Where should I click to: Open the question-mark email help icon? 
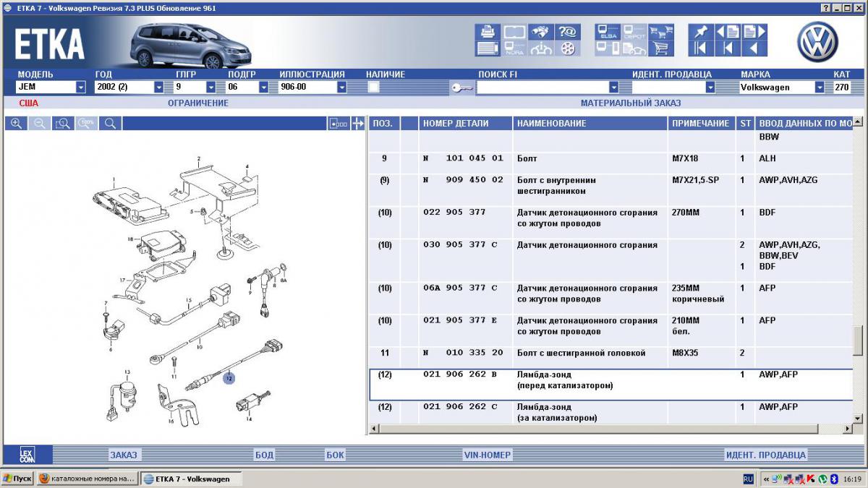pyautogui.click(x=567, y=32)
